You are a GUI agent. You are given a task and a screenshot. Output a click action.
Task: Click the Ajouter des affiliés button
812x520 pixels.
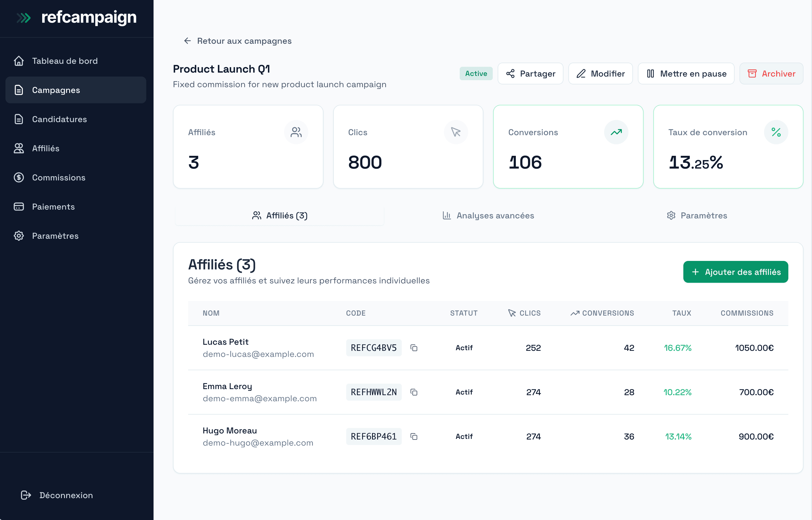(x=736, y=272)
